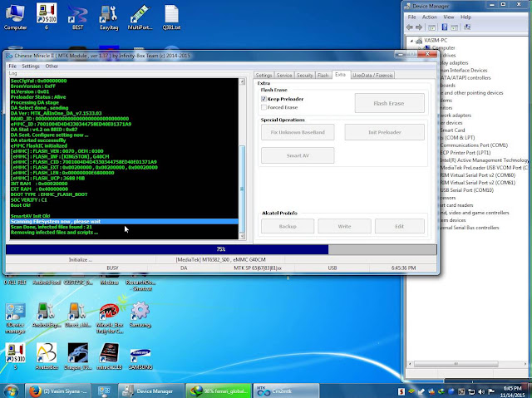
Task: Select USB Serial Port (COM10) entry
Action: (x=467, y=189)
